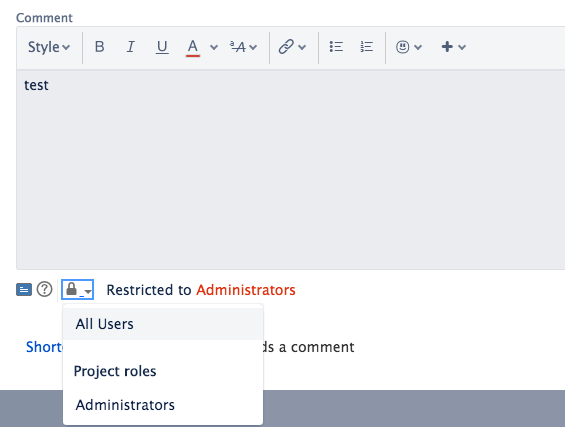Expand the text color picker arrow
The height and width of the screenshot is (427, 565).
214,47
